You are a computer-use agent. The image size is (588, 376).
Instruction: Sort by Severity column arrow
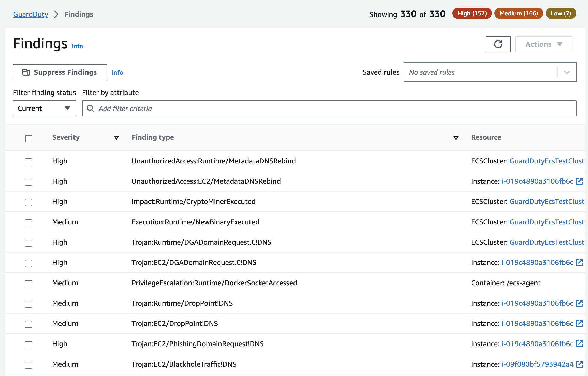tap(116, 138)
